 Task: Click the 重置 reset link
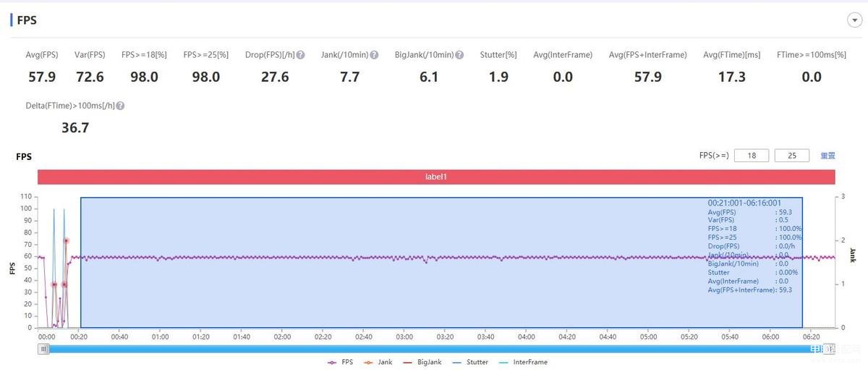(x=827, y=156)
